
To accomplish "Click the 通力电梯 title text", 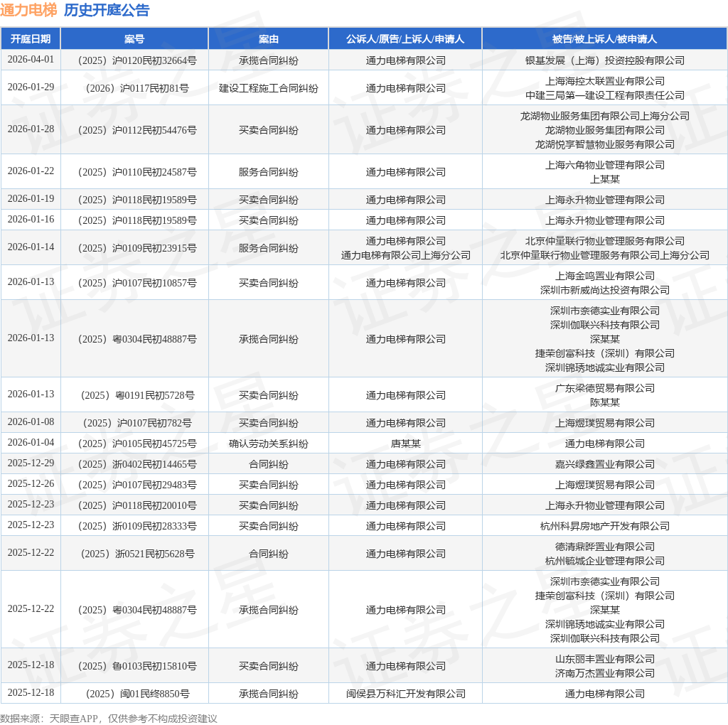I will point(28,10).
